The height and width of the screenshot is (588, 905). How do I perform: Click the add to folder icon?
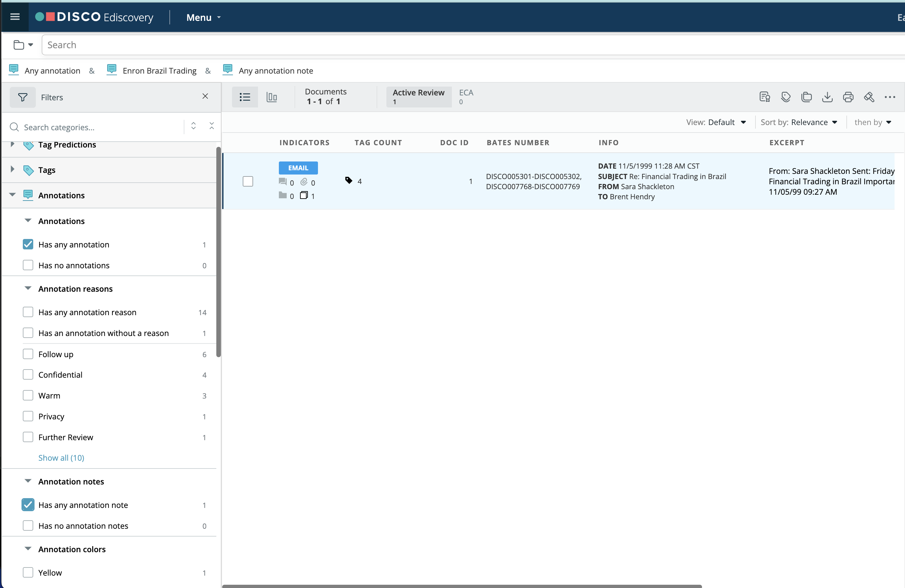[807, 97]
